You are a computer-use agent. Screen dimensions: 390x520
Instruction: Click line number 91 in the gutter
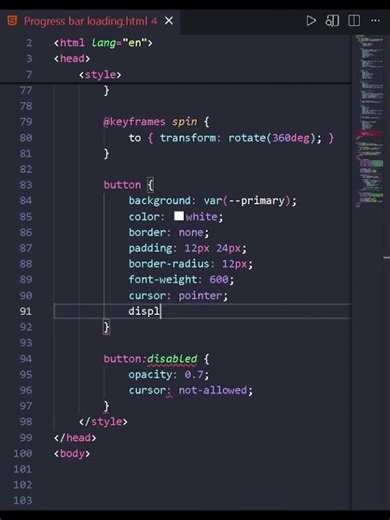click(26, 311)
